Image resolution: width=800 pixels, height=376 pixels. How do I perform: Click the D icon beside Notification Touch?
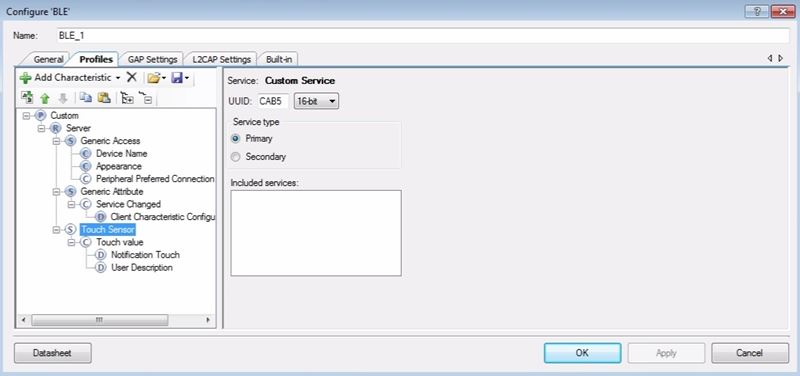coord(102,255)
